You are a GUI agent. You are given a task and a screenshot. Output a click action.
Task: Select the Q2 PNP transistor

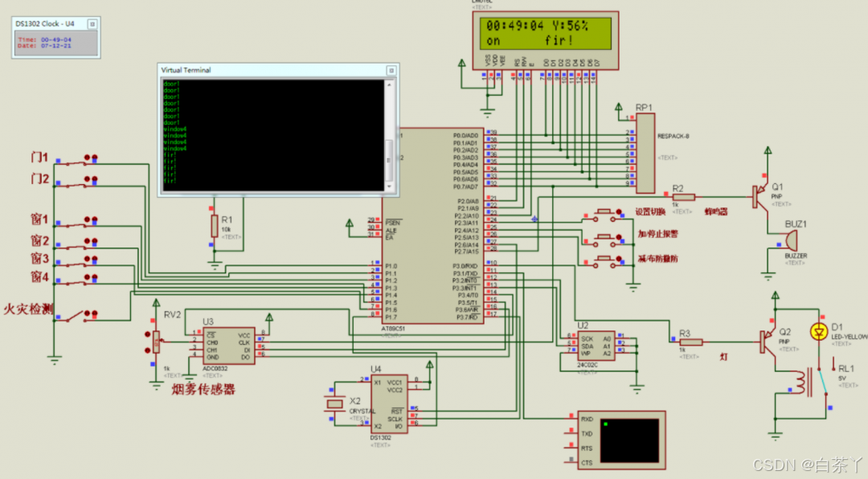[768, 342]
